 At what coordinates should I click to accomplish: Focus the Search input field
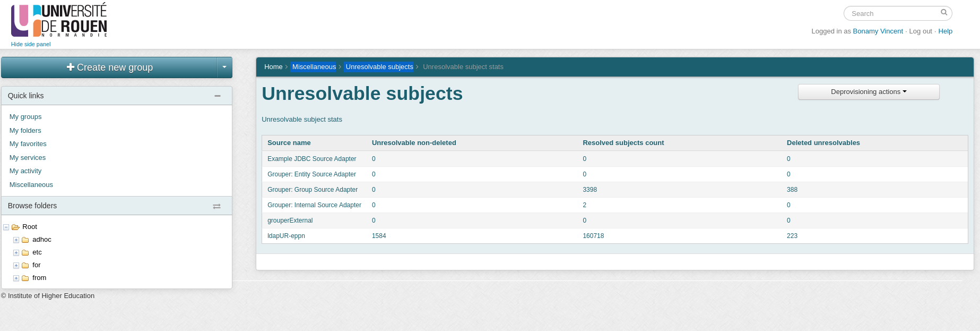pyautogui.click(x=892, y=13)
